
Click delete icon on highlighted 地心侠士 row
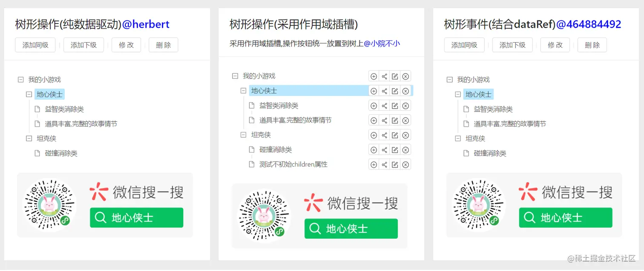(405, 91)
